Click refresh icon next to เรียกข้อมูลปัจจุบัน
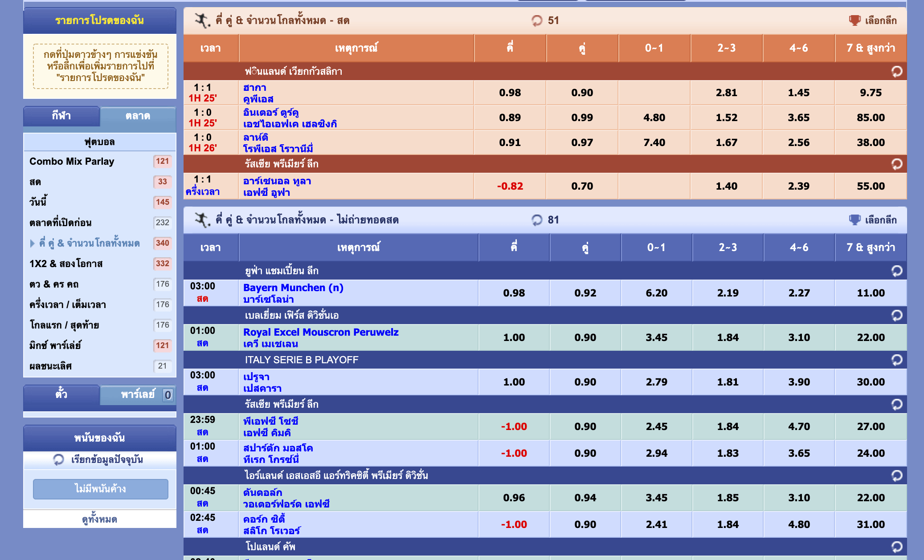Screen dimensions: 924x560 [x=58, y=459]
